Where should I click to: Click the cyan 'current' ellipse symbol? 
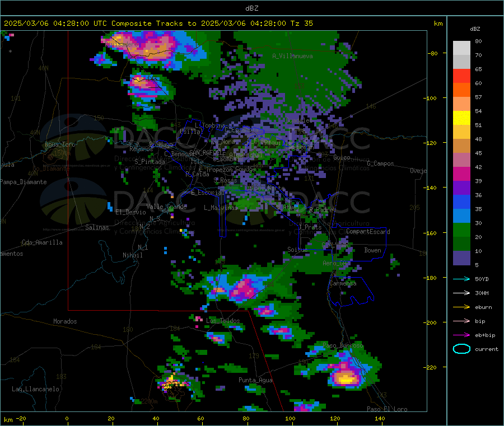[461, 349]
